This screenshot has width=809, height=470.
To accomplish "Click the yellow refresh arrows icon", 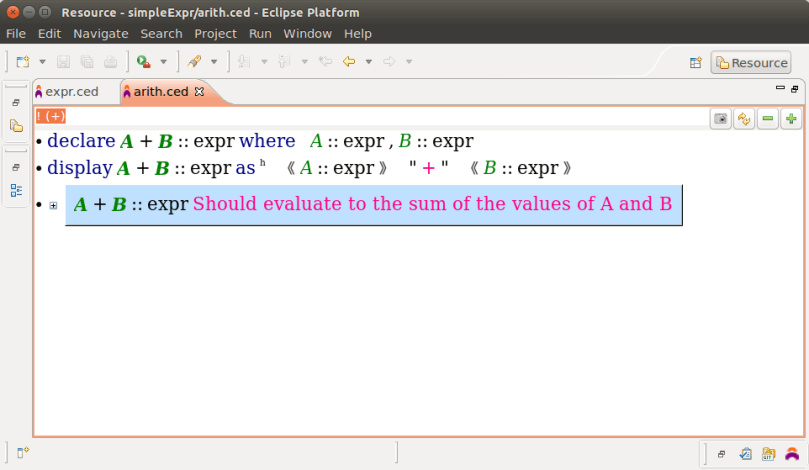I will (x=744, y=119).
